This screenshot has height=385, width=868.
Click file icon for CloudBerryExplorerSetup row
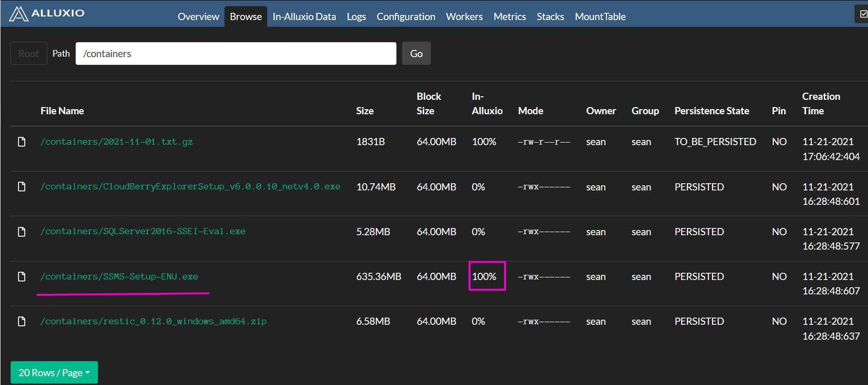click(22, 186)
